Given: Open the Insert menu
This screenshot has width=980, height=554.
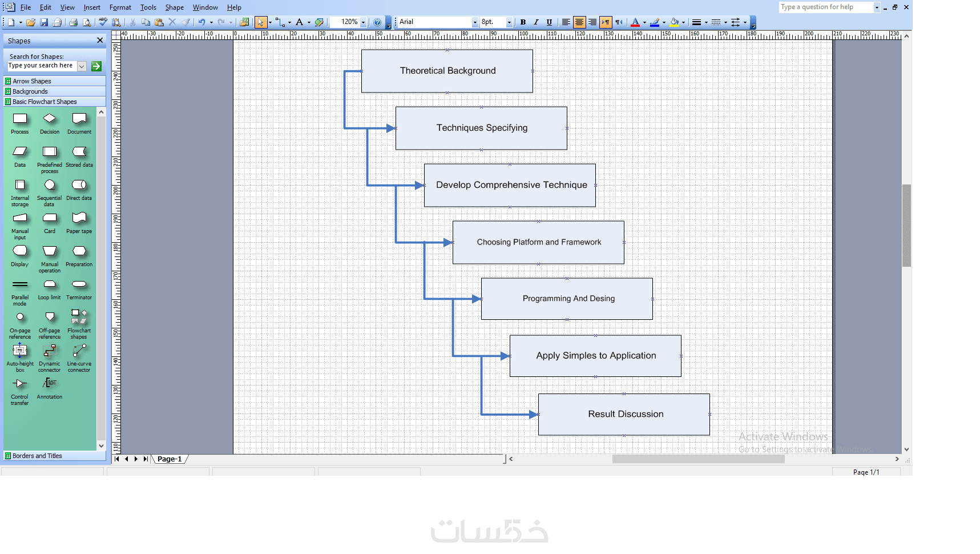Looking at the screenshot, I should point(92,7).
